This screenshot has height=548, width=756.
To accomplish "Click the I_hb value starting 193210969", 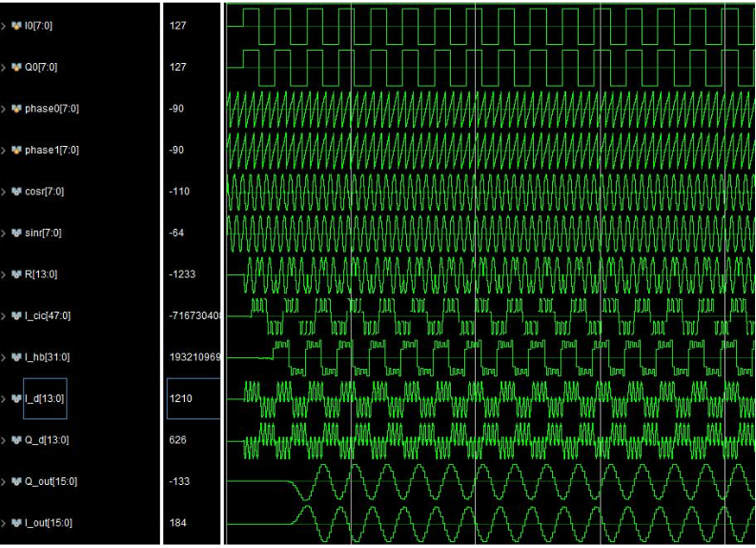I will 194,358.
